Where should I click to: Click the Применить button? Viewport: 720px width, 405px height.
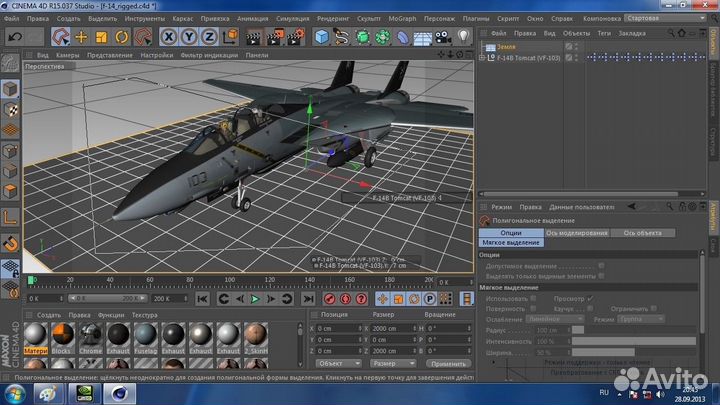click(x=448, y=364)
